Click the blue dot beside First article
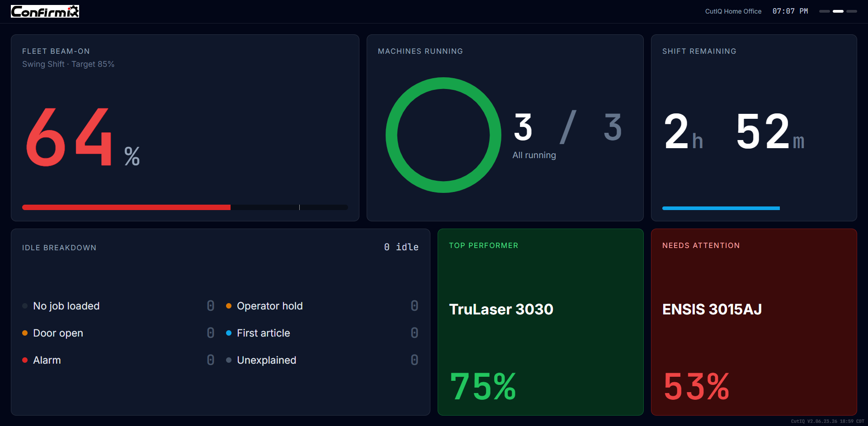Image resolution: width=868 pixels, height=426 pixels. point(229,333)
